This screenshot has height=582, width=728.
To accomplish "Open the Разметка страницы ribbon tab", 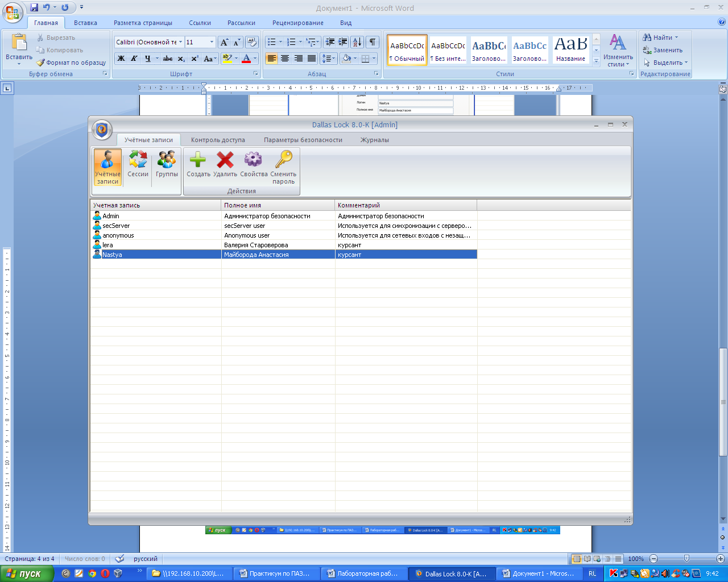I will click(x=143, y=23).
